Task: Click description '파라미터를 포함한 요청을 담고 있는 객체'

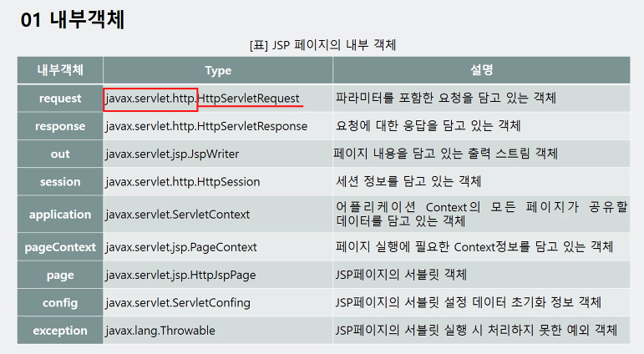Action: (x=446, y=98)
